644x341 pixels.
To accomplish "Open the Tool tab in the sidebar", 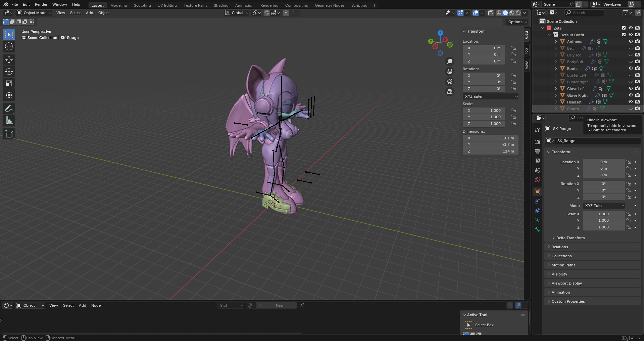I will [527, 50].
